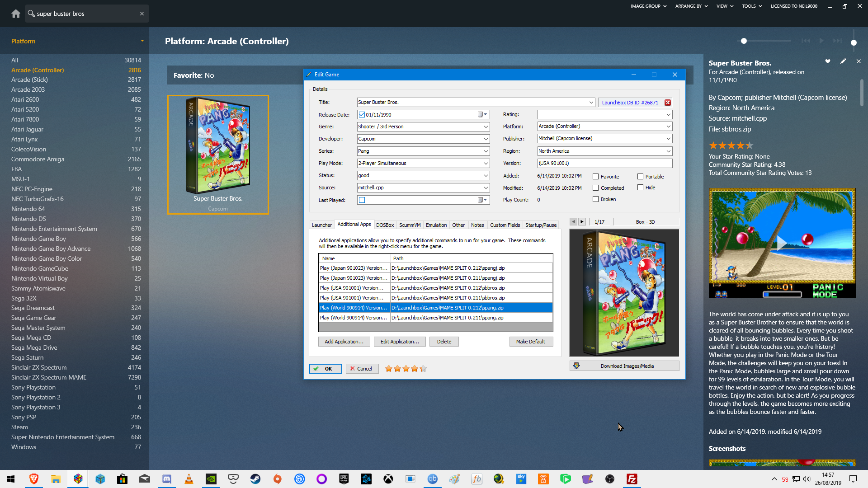The height and width of the screenshot is (488, 868).
Task: Open FileZilla from the taskbar
Action: tap(632, 479)
